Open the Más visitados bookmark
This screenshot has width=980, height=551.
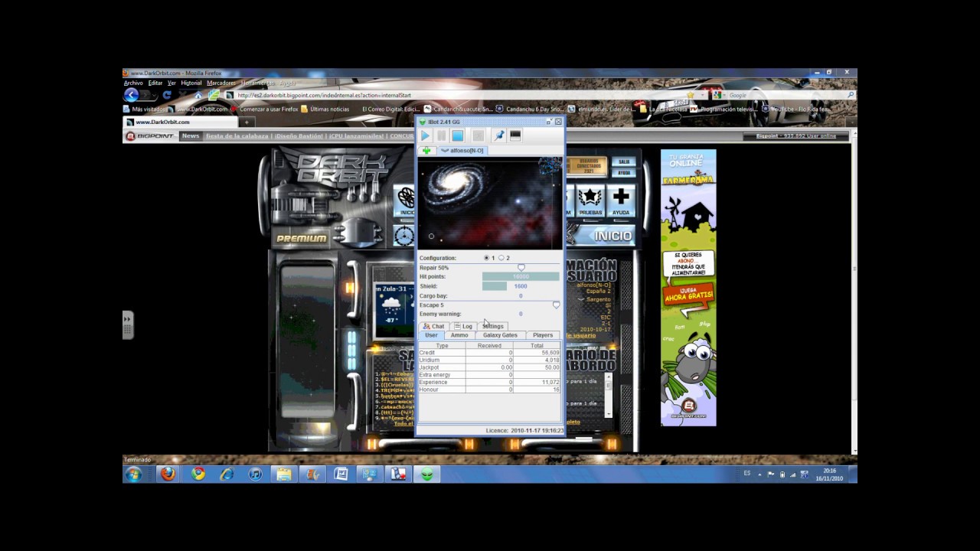coord(145,109)
